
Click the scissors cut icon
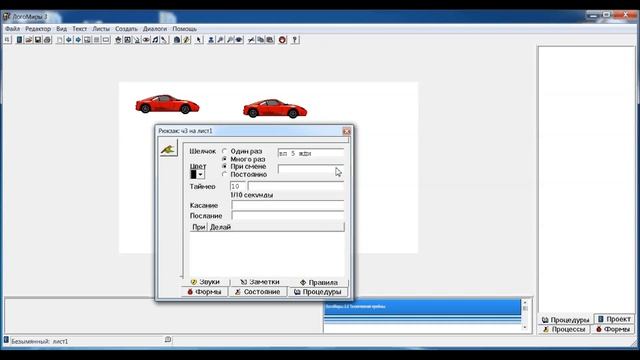pos(251,40)
